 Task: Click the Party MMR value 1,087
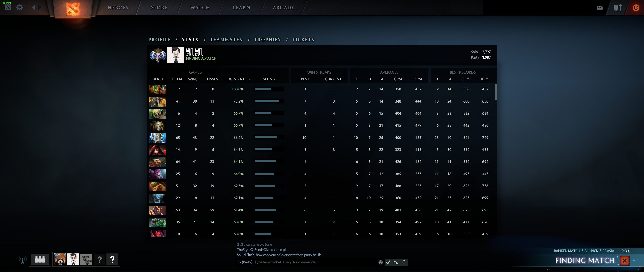486,57
